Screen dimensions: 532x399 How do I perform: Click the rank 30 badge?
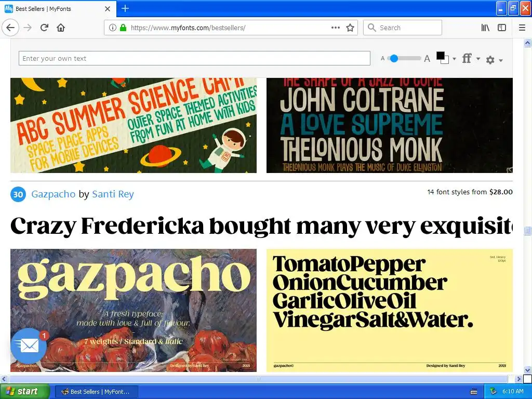[18, 194]
